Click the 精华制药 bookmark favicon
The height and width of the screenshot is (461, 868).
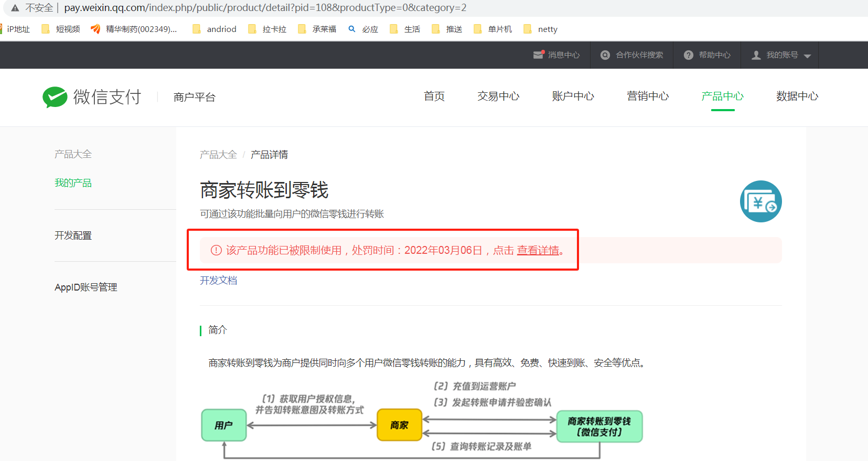tap(95, 29)
